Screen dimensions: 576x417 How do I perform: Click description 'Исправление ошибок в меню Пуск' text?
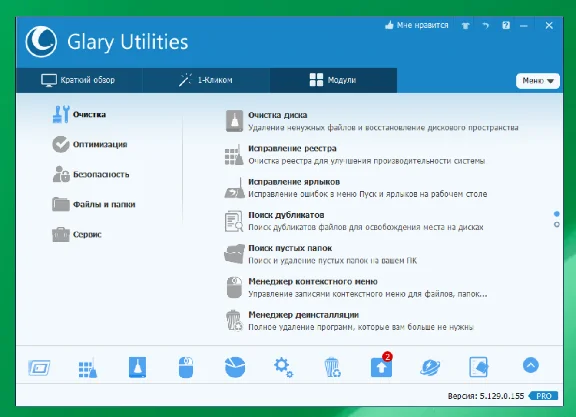pos(368,194)
